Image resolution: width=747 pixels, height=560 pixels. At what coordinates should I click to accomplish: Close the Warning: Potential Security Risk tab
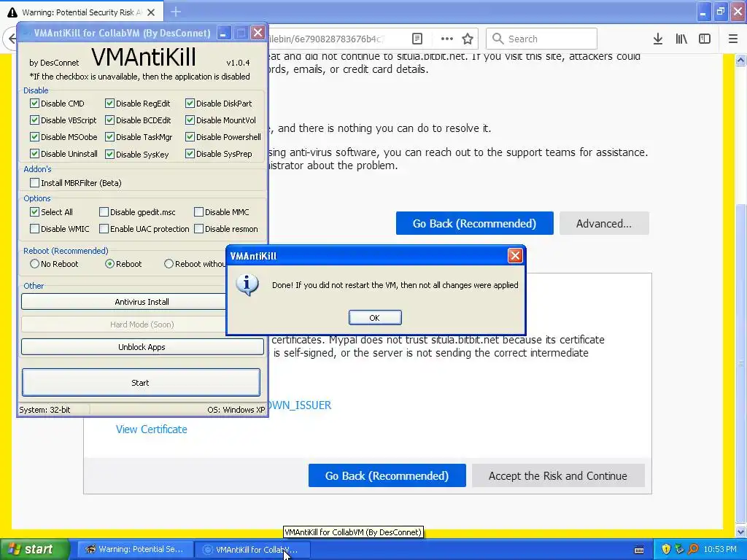click(151, 12)
